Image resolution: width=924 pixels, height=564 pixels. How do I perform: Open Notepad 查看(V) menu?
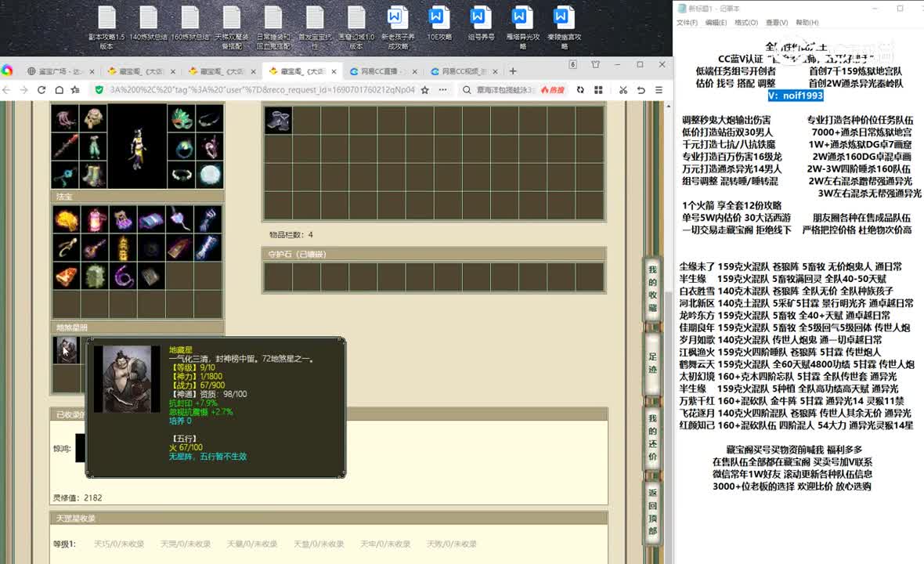tap(777, 23)
